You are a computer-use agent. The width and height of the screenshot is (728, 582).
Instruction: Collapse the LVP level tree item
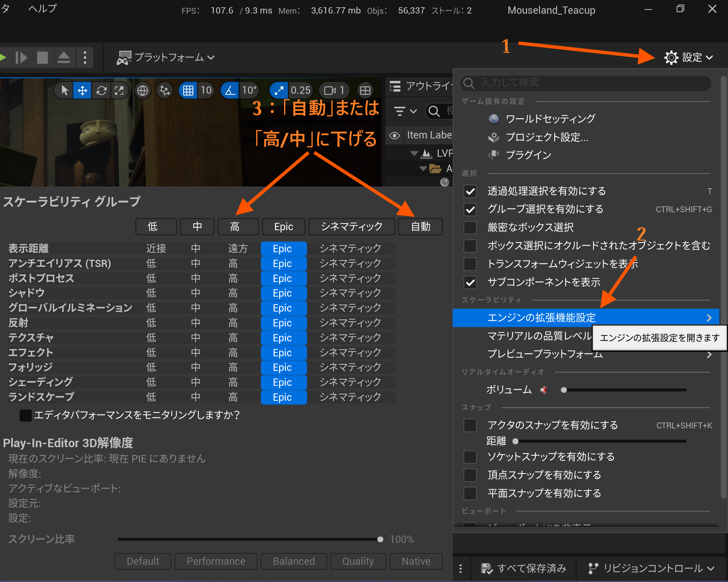click(414, 154)
